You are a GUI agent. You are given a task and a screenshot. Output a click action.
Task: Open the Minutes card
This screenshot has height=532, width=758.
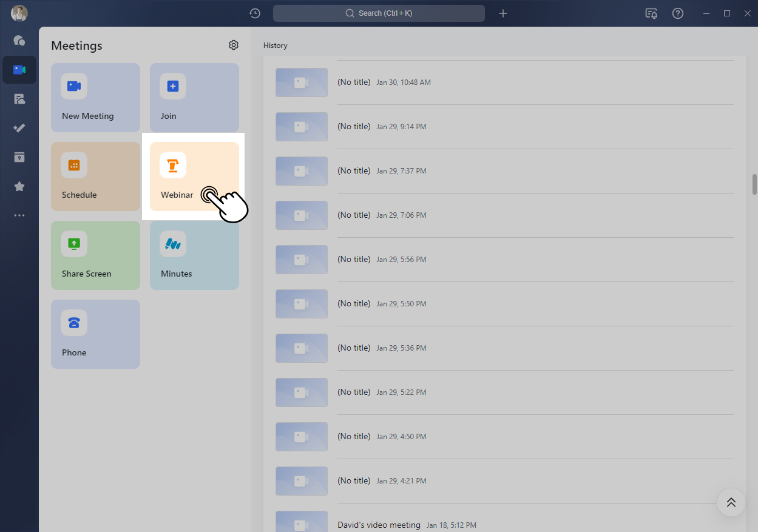tap(194, 255)
